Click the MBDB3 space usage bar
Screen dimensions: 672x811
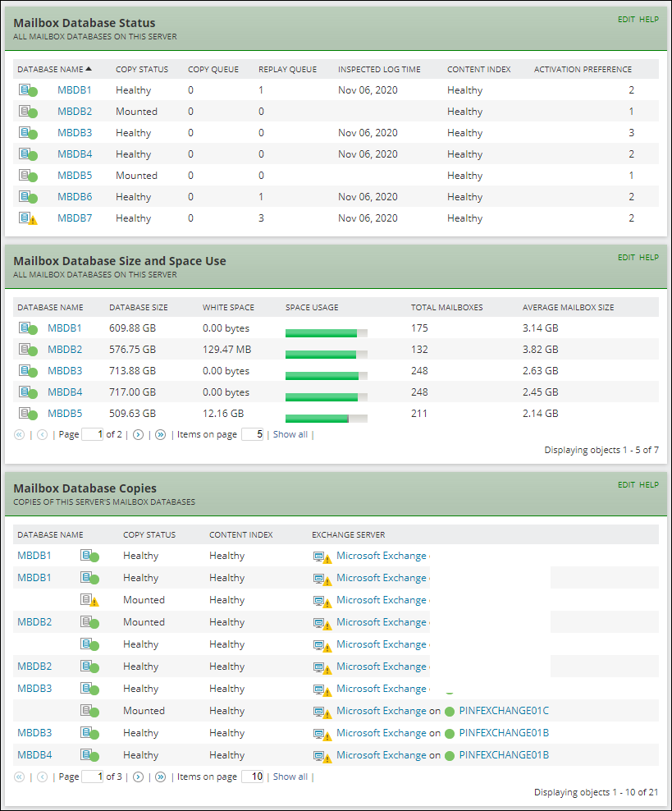[x=327, y=375]
